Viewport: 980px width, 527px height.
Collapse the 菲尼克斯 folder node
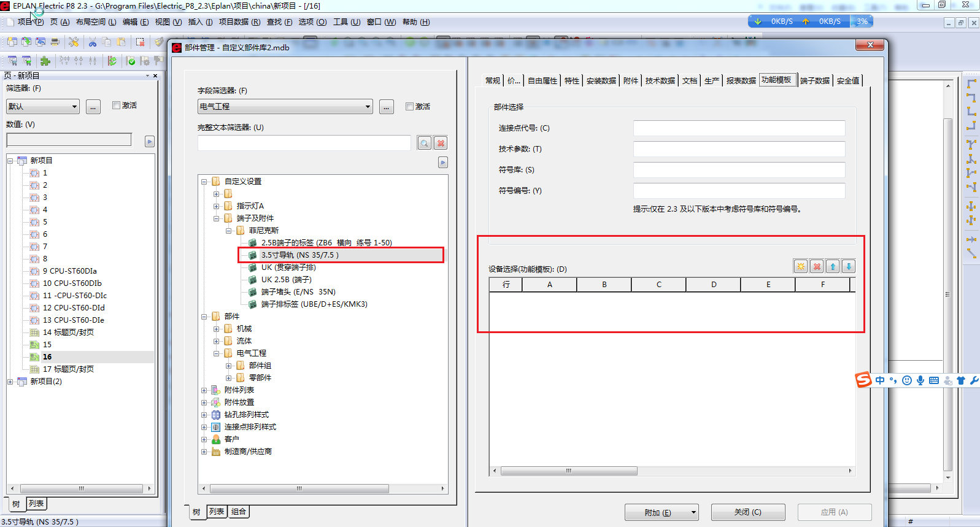(228, 231)
